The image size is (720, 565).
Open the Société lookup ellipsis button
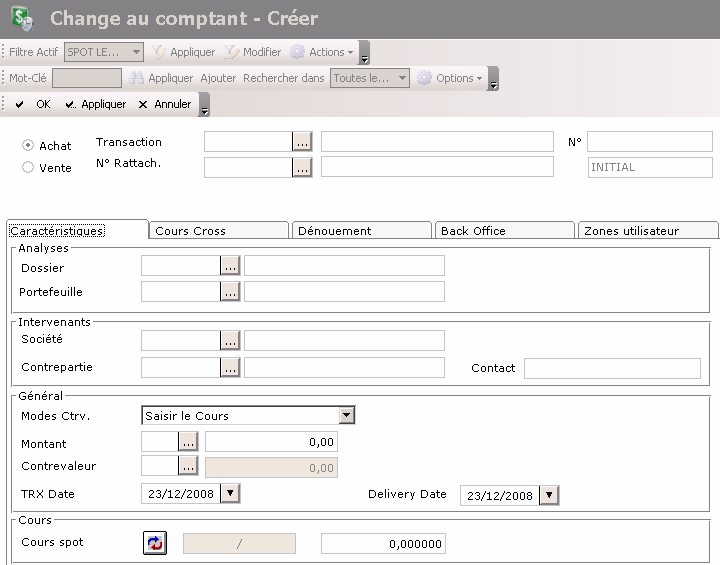point(230,341)
